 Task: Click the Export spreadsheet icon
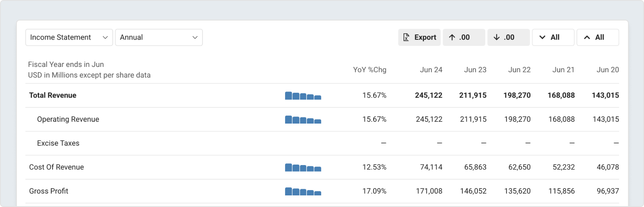pos(406,37)
